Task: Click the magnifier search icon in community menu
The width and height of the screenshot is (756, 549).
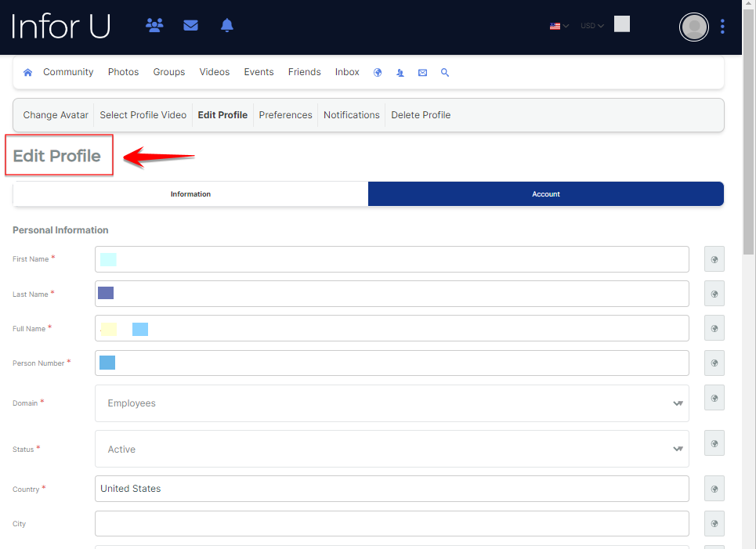Action: point(445,72)
